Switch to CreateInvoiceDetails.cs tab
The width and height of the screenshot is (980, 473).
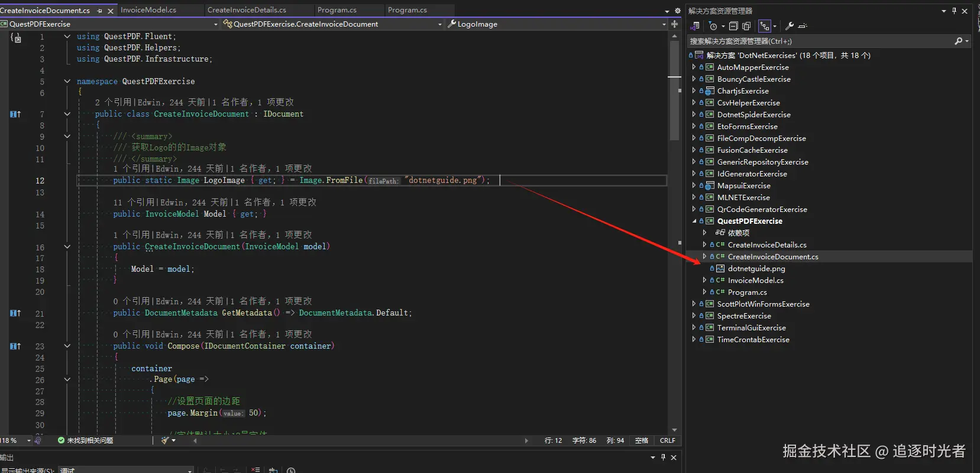(247, 10)
